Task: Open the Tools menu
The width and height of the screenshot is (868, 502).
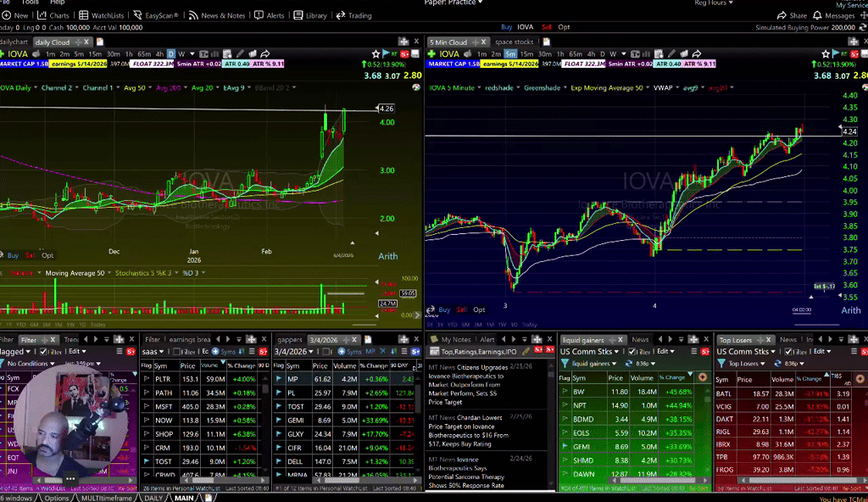Action: click(x=30, y=3)
